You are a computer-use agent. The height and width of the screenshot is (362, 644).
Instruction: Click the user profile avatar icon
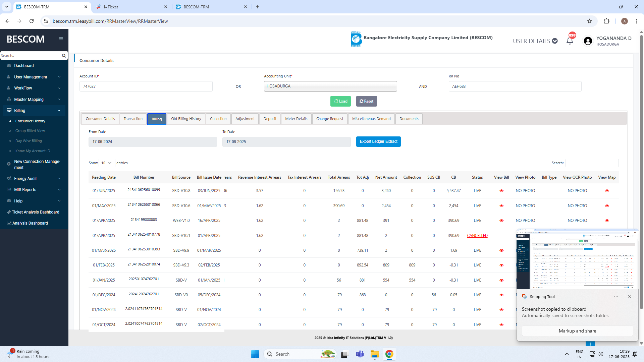pyautogui.click(x=588, y=41)
